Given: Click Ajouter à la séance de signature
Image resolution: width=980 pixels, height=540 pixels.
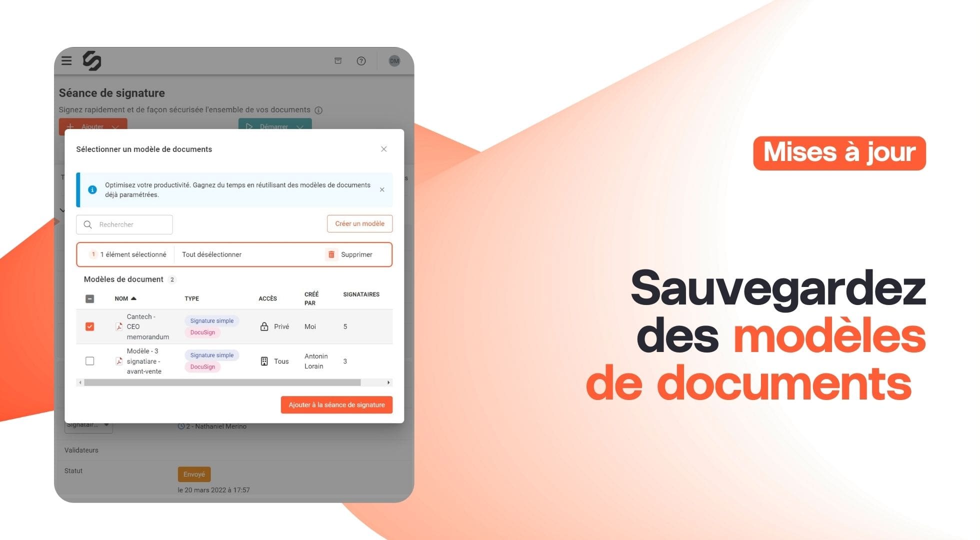Looking at the screenshot, I should click(336, 405).
